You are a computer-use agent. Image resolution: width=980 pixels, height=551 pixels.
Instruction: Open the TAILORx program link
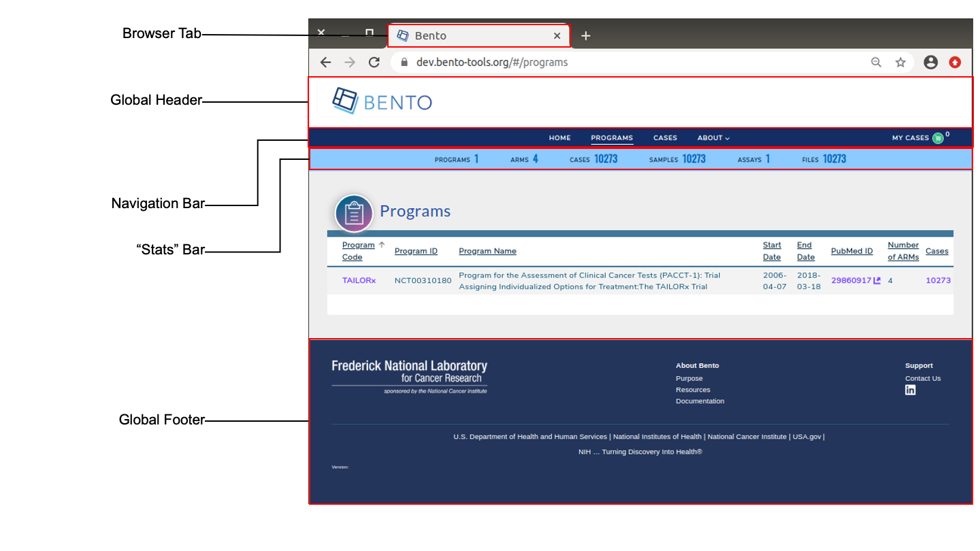coord(359,280)
